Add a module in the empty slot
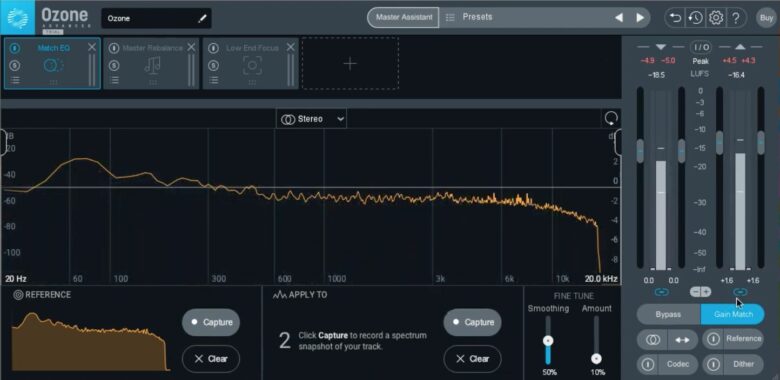 pyautogui.click(x=350, y=63)
